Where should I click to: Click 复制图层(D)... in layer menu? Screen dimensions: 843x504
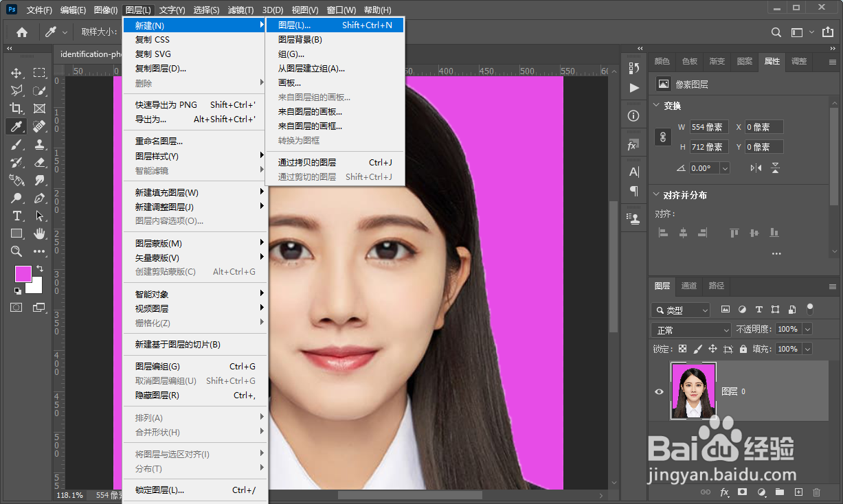coord(194,69)
